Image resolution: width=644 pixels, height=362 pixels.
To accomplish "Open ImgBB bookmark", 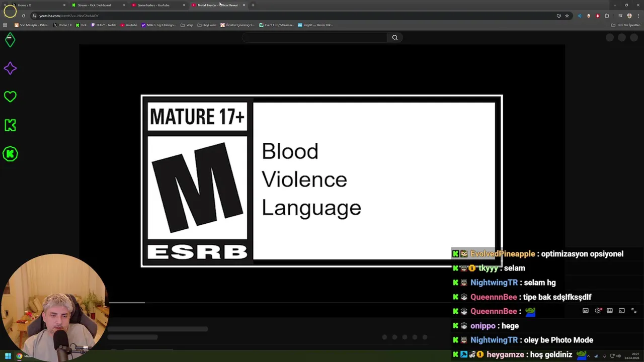I will pyautogui.click(x=315, y=25).
